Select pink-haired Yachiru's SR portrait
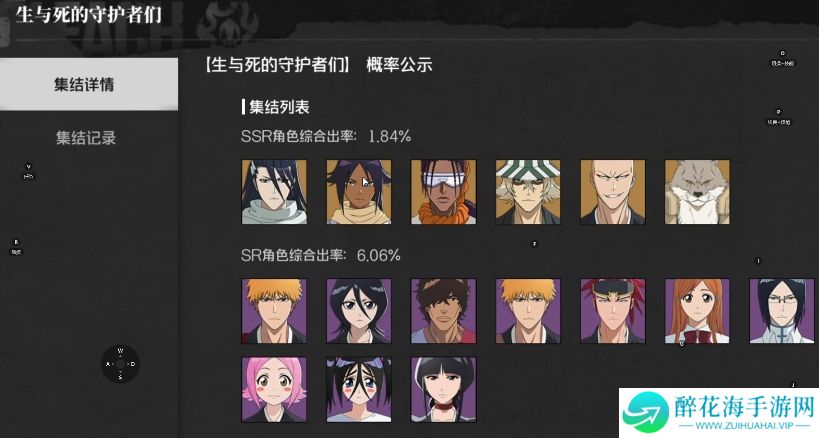 274,389
